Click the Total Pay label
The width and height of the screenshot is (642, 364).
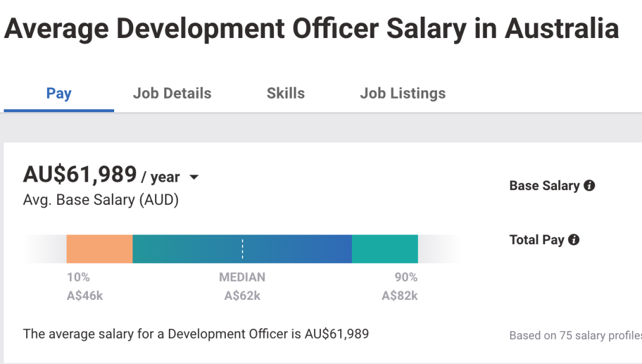tap(536, 240)
